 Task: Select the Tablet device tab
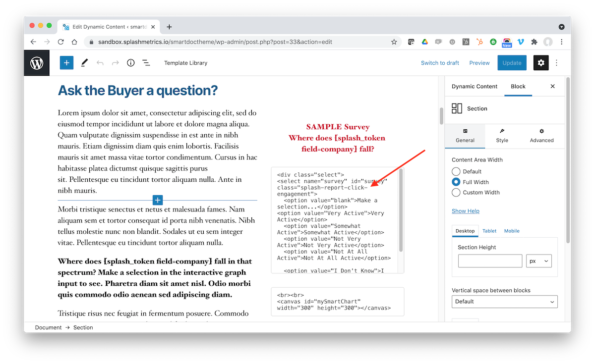click(x=489, y=231)
